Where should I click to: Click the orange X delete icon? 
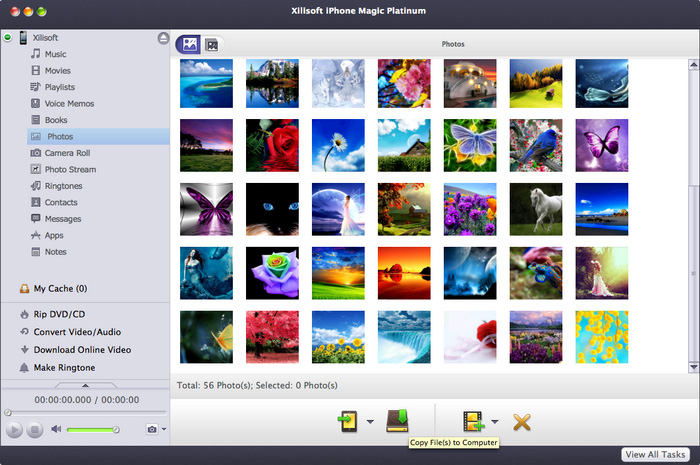click(x=521, y=422)
